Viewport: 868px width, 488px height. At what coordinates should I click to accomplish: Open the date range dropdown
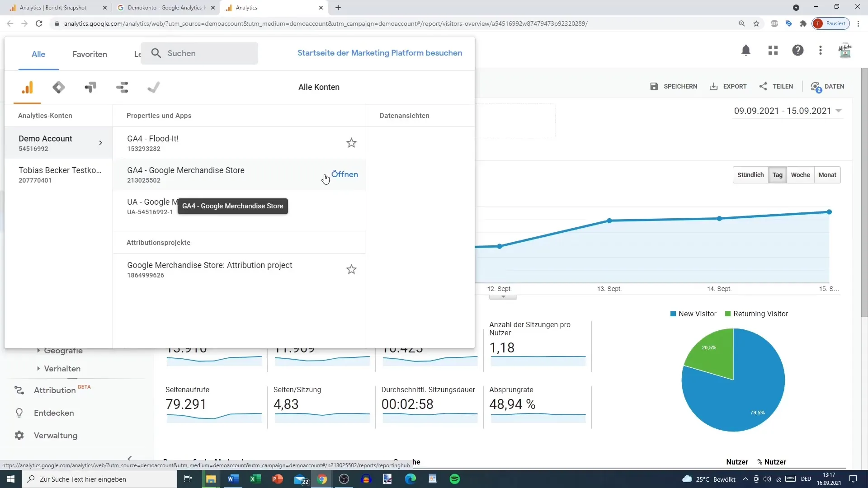[788, 111]
